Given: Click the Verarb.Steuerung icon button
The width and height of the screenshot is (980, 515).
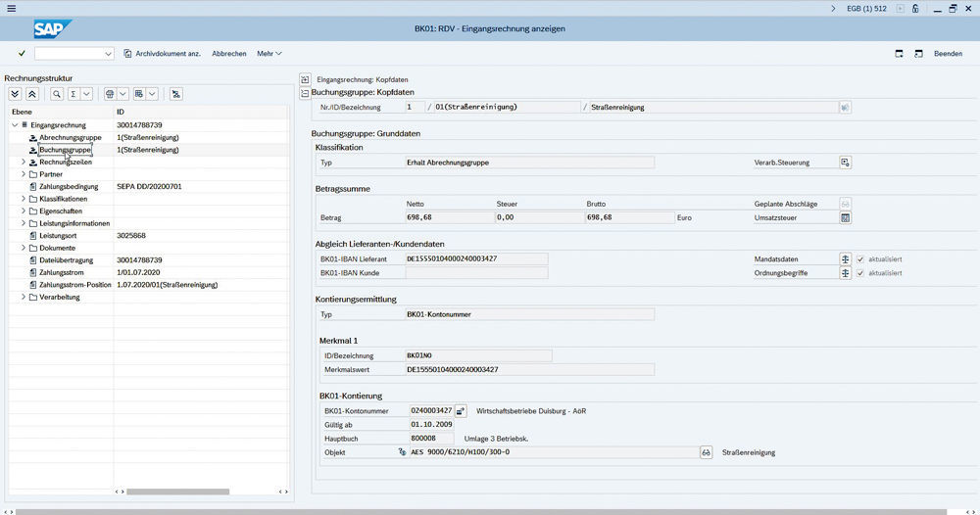Looking at the screenshot, I should [846, 163].
